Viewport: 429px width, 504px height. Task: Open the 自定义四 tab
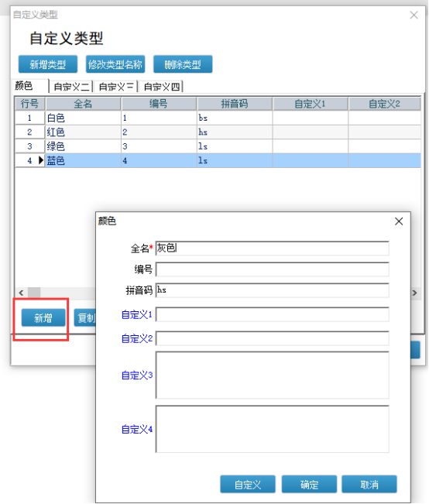pyautogui.click(x=161, y=87)
